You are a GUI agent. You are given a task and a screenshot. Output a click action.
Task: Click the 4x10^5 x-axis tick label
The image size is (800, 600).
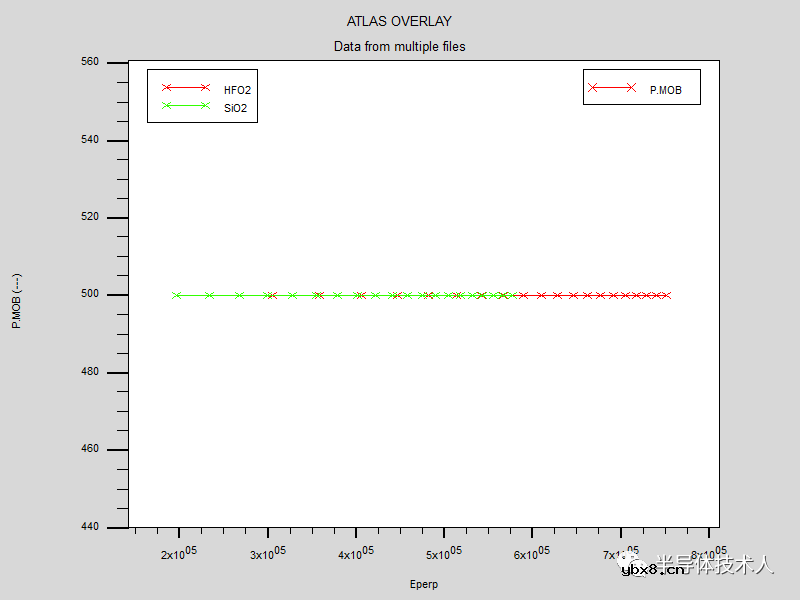tap(356, 553)
